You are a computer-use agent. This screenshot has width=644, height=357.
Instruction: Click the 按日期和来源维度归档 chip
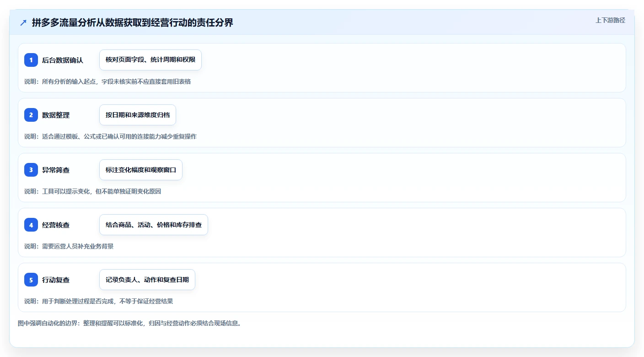pyautogui.click(x=138, y=115)
